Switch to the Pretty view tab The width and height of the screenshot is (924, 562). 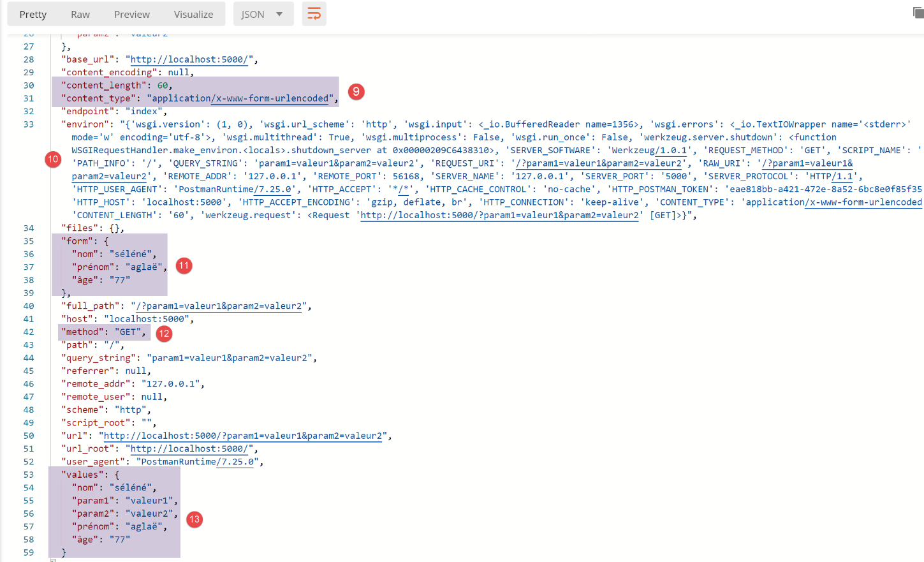pos(33,14)
